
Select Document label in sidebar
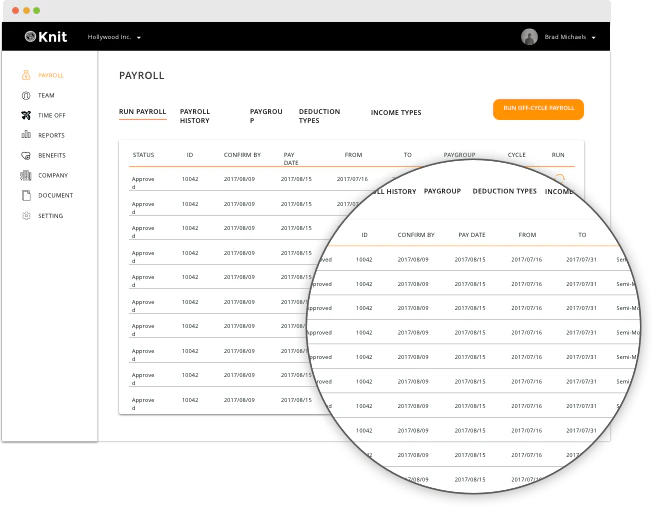56,195
